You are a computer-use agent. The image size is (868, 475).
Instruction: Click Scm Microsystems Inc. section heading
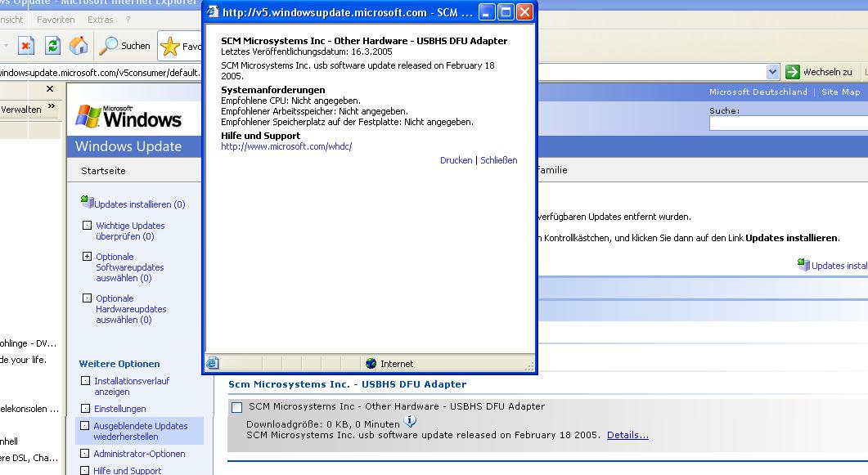(x=347, y=384)
